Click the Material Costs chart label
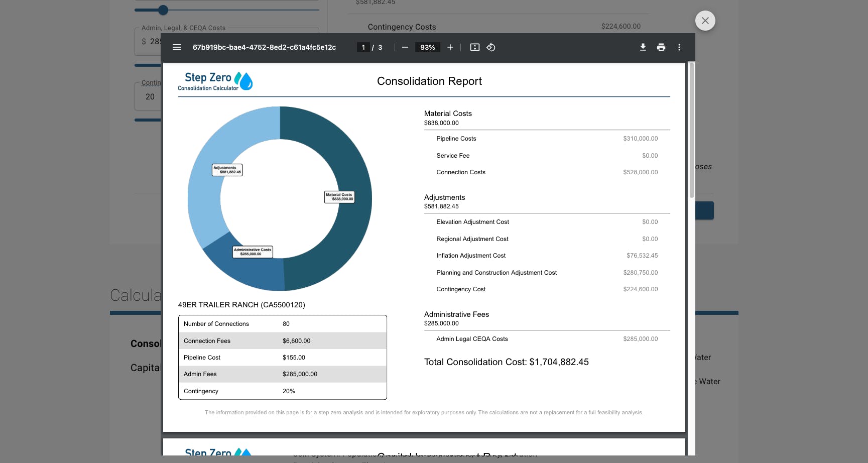This screenshot has height=463, width=868. [339, 197]
